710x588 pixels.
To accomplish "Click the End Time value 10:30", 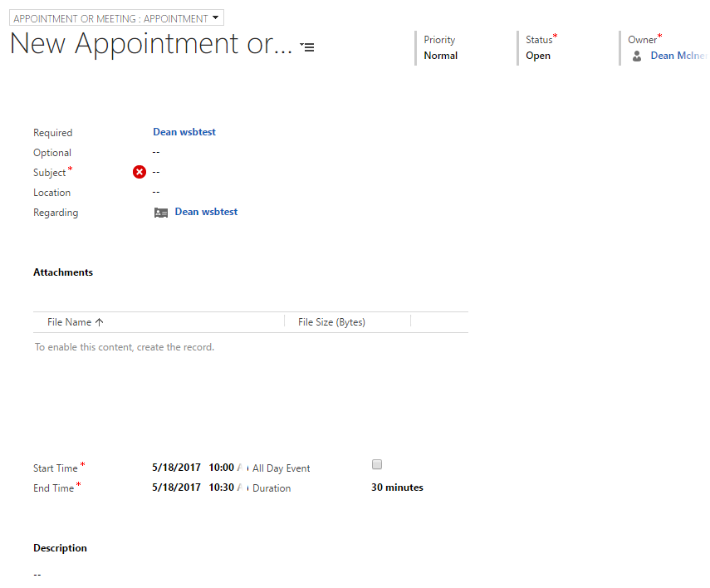I will 221,488.
